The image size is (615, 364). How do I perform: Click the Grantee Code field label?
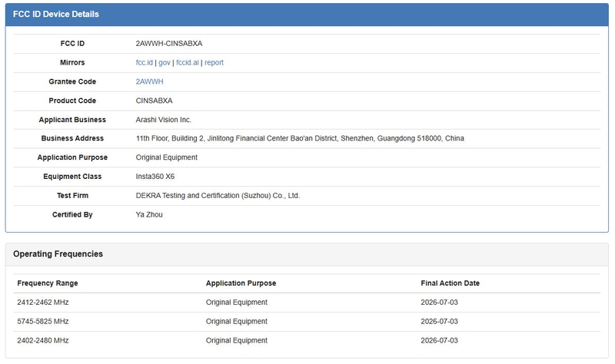[x=72, y=81]
